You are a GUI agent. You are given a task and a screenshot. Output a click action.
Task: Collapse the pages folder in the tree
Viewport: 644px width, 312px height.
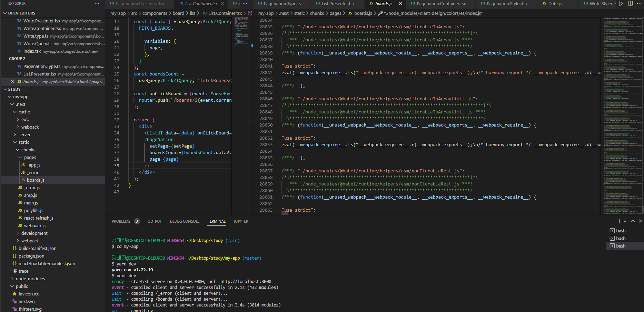click(21, 158)
